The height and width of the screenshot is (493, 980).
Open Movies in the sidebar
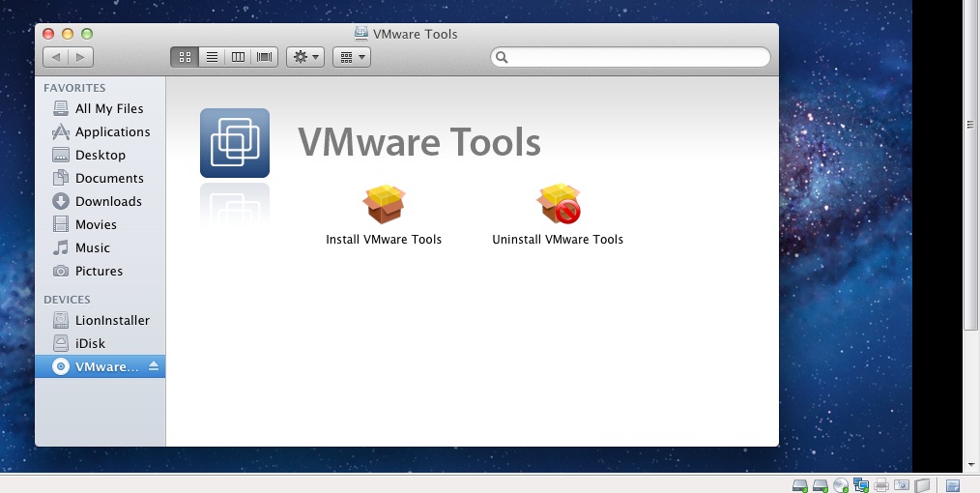point(100,224)
